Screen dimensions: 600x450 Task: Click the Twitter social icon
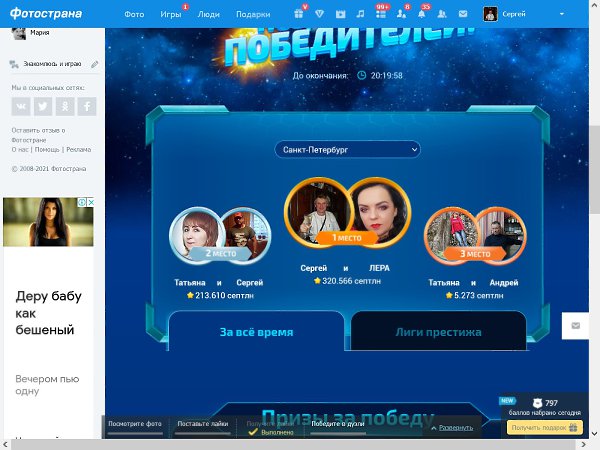coord(43,106)
